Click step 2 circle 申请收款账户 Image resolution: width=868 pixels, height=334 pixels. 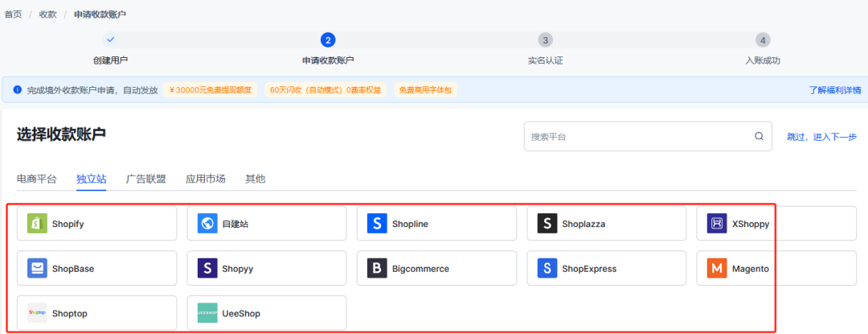328,40
